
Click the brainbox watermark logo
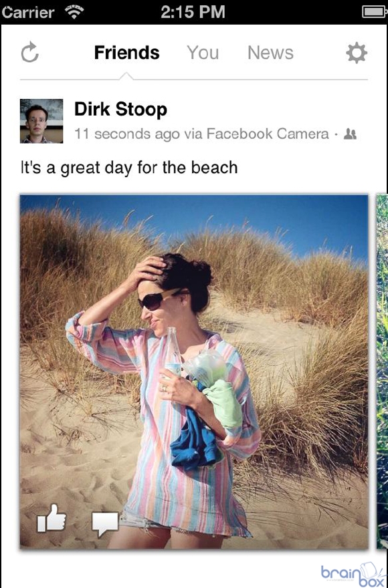coord(353,574)
